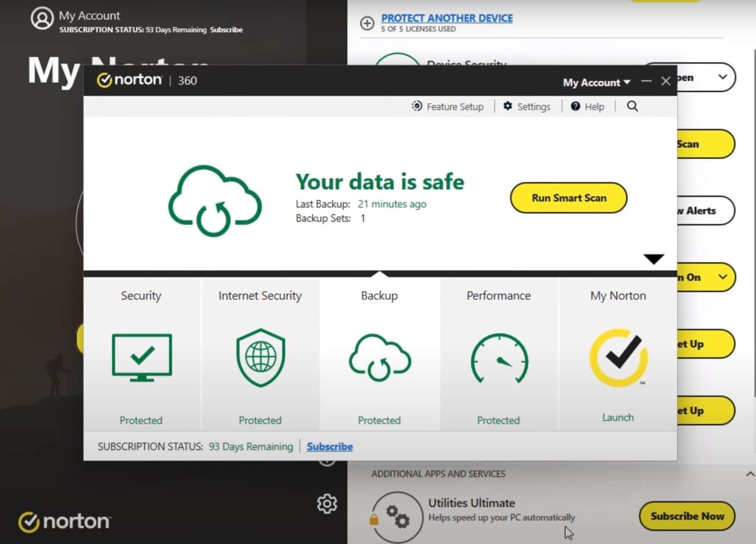
Task: Click '5 of 5 Licenses Used' text
Action: [x=418, y=29]
